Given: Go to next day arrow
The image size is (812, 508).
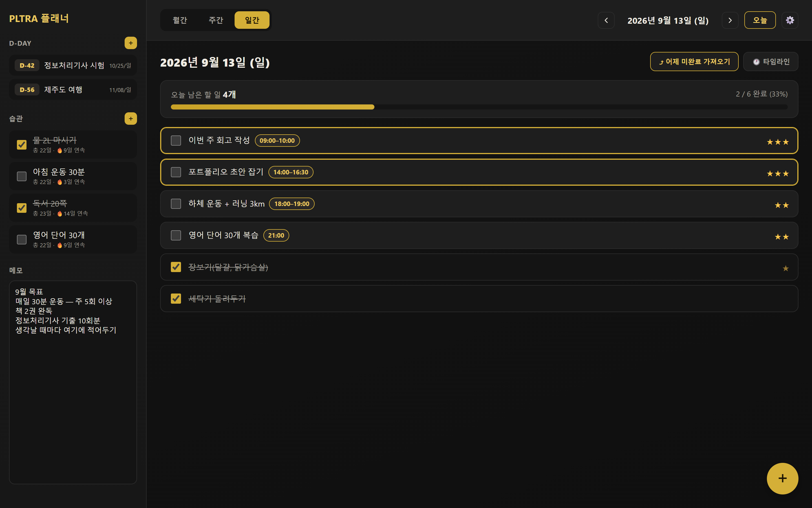Looking at the screenshot, I should 730,20.
